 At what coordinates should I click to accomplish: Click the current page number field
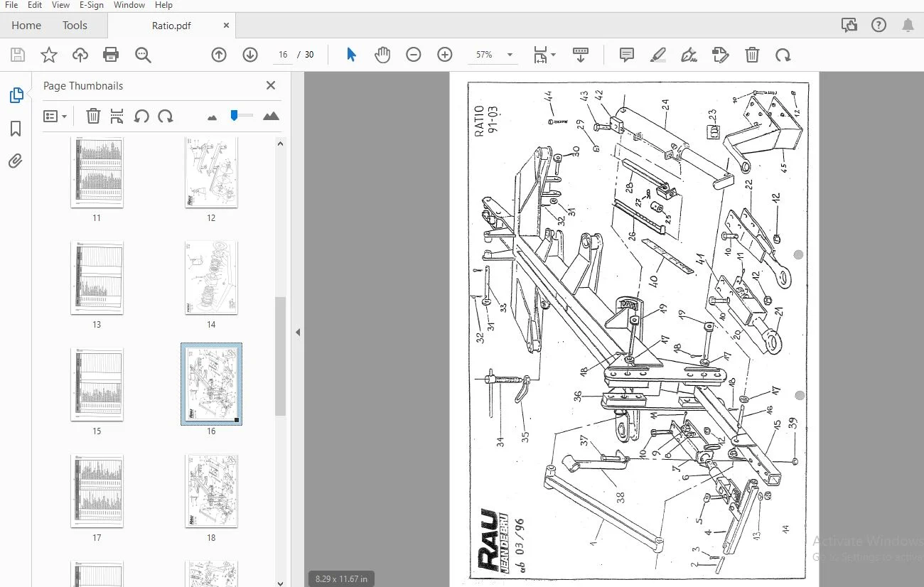(283, 55)
